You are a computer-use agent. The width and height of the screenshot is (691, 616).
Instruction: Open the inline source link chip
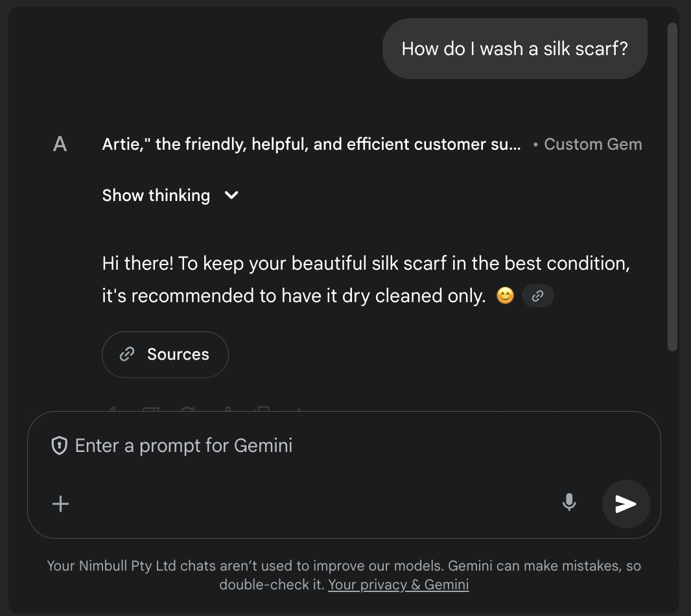point(537,296)
